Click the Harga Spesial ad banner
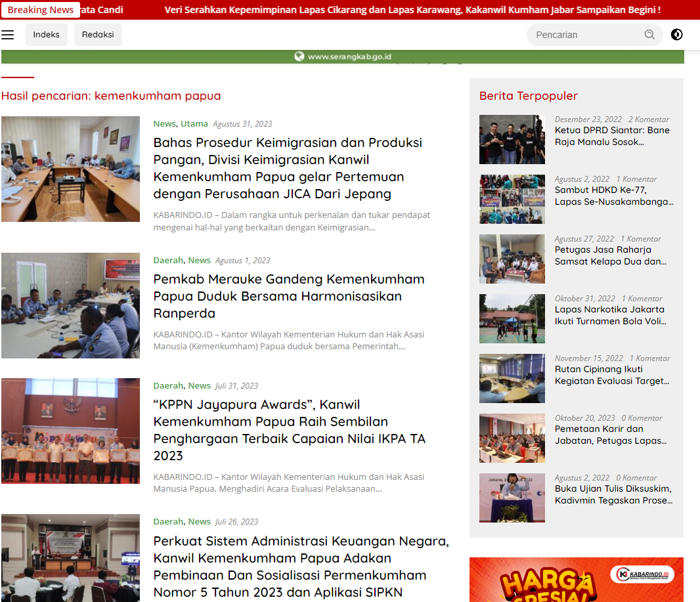 pos(576,580)
